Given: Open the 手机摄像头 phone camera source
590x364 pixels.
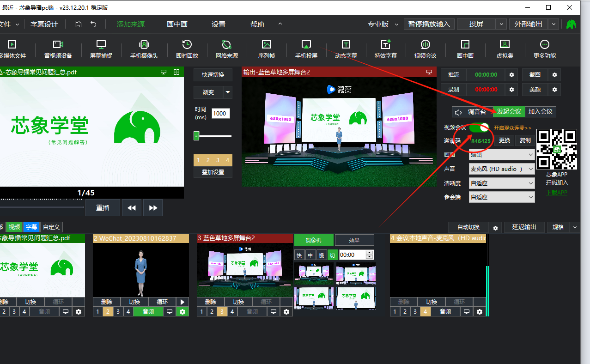Looking at the screenshot, I should 144,45.
